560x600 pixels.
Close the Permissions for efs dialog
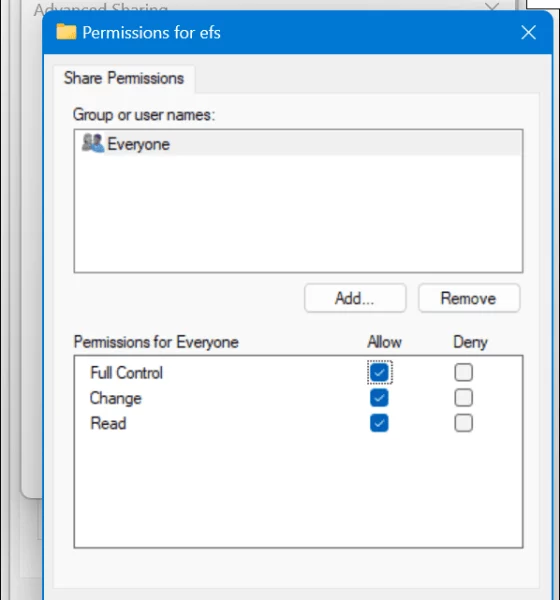pyautogui.click(x=528, y=33)
